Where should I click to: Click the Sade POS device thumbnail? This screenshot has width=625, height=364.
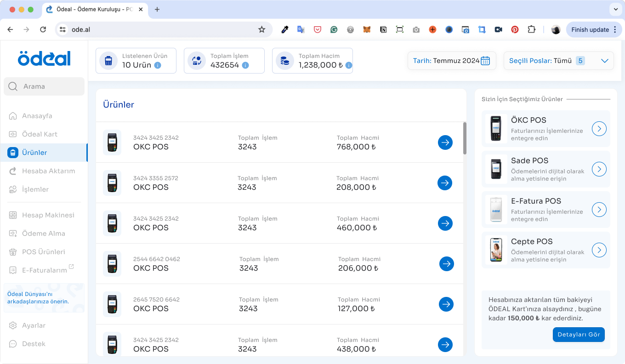coord(496,169)
